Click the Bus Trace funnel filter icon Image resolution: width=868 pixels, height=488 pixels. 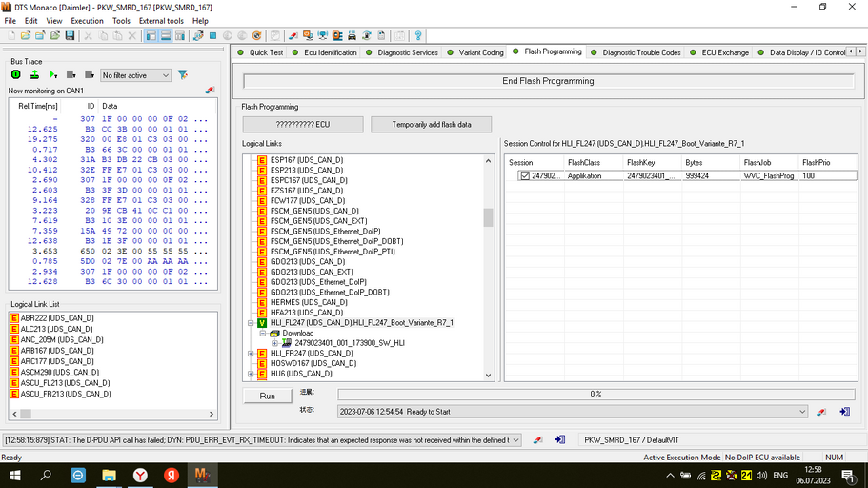click(183, 74)
